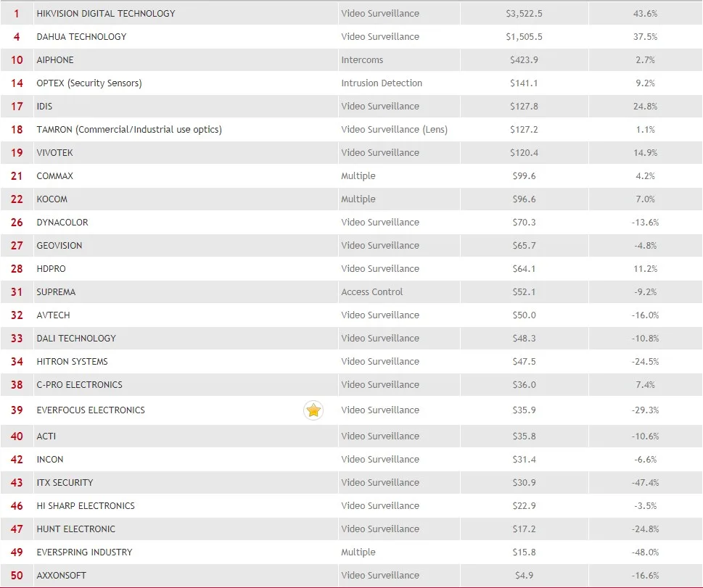Click TAMRON (Commercial/Industrial use optics)
Viewport: 703px width, 588px height.
point(129,130)
